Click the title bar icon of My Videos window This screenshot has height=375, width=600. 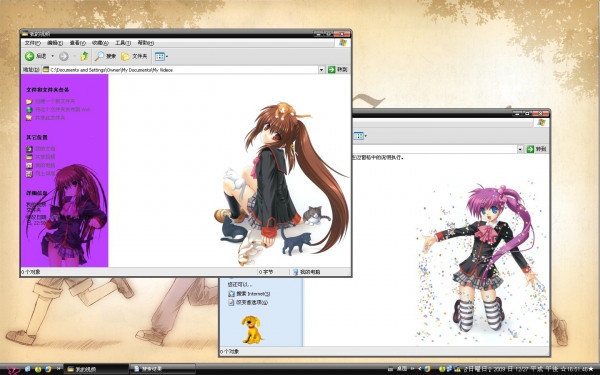pos(25,34)
